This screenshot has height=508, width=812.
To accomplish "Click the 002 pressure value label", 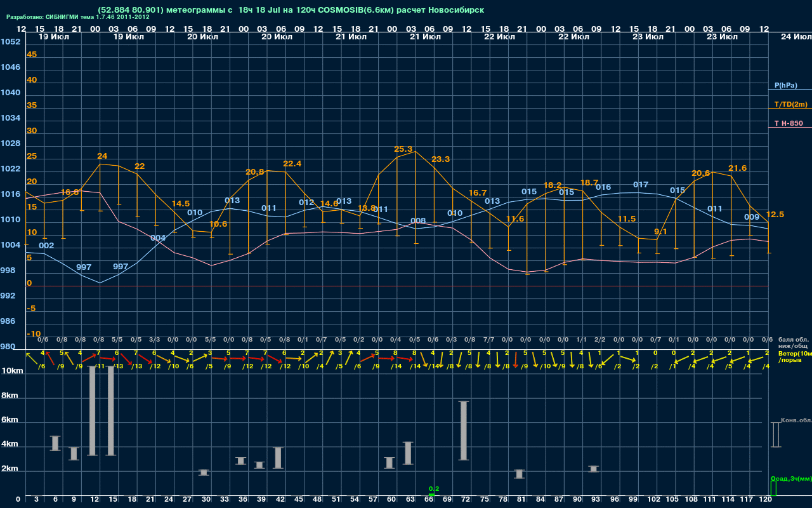I will click(x=46, y=246).
